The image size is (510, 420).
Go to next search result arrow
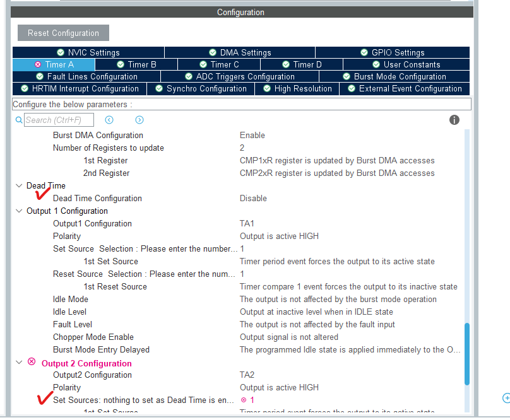tap(139, 120)
